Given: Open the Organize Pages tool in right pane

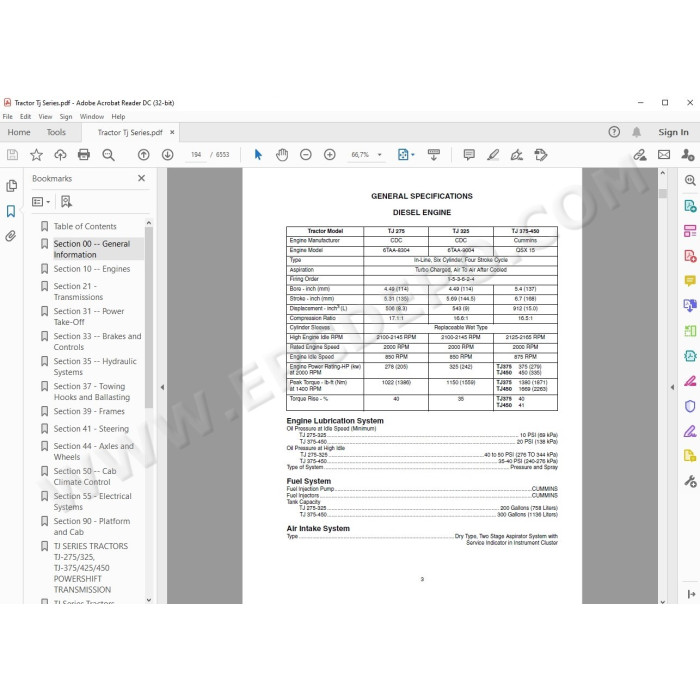Looking at the screenshot, I should point(690,331).
